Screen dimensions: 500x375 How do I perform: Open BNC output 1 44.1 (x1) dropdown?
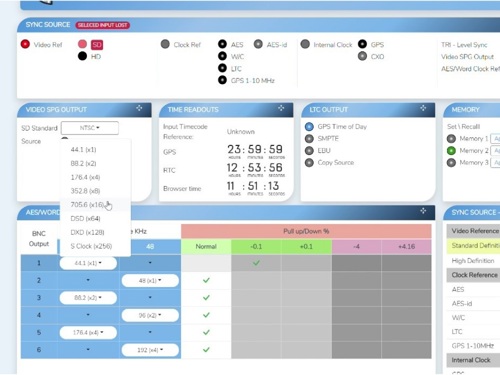tap(88, 263)
